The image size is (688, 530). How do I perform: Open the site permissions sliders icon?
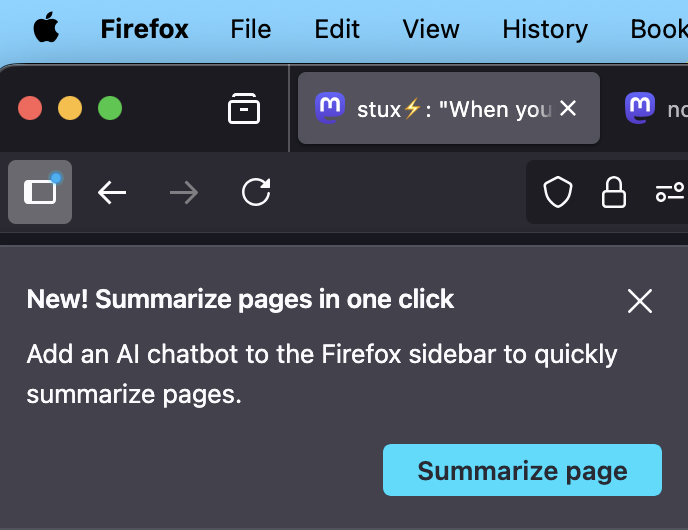pos(670,192)
